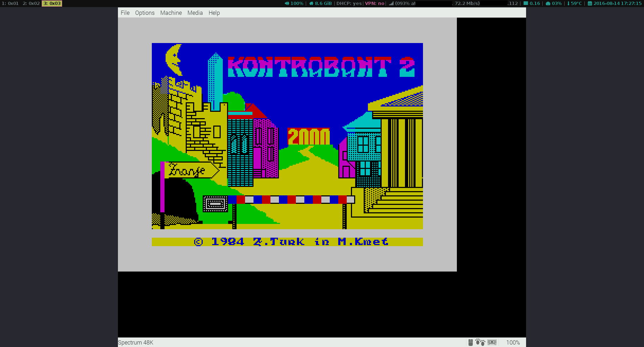Click the cassette tape status icon
Viewport: 644px width, 347px height.
coord(492,342)
